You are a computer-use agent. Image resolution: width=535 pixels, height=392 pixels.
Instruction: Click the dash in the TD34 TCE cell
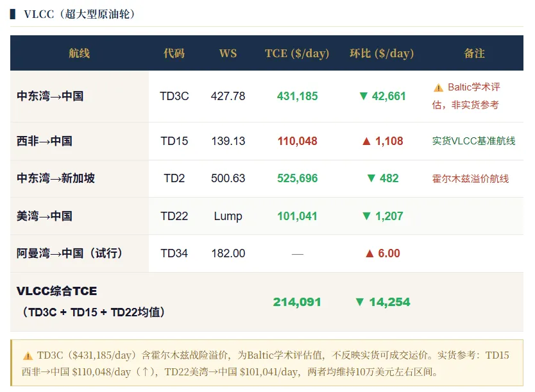point(297,254)
